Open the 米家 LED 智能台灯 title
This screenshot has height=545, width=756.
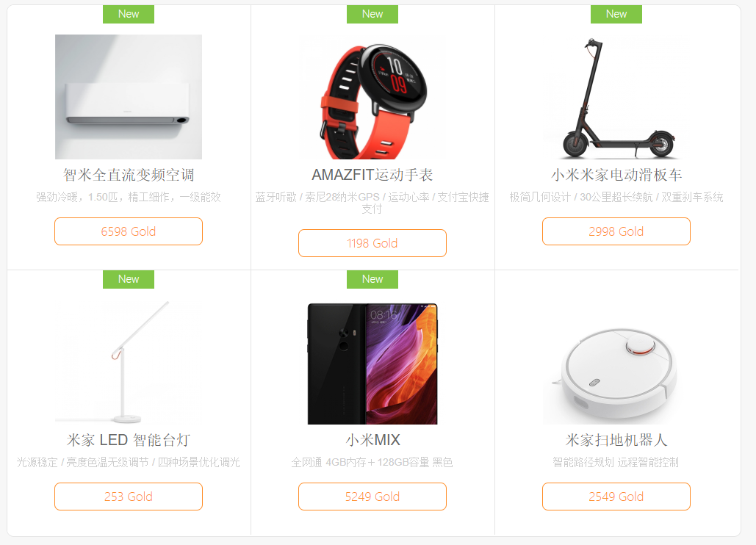coord(129,439)
